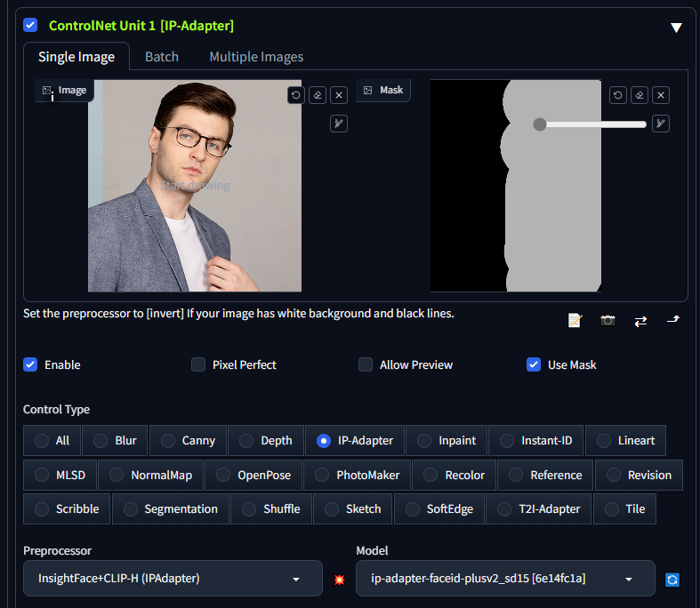The height and width of the screenshot is (608, 700).
Task: Collapse the ControlNet Unit 1 section
Action: [676, 27]
